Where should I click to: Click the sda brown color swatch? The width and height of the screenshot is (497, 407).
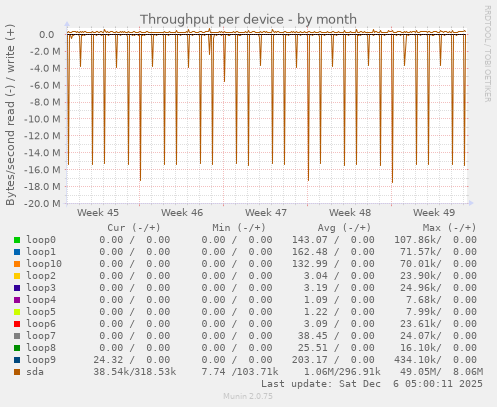[x=17, y=372]
